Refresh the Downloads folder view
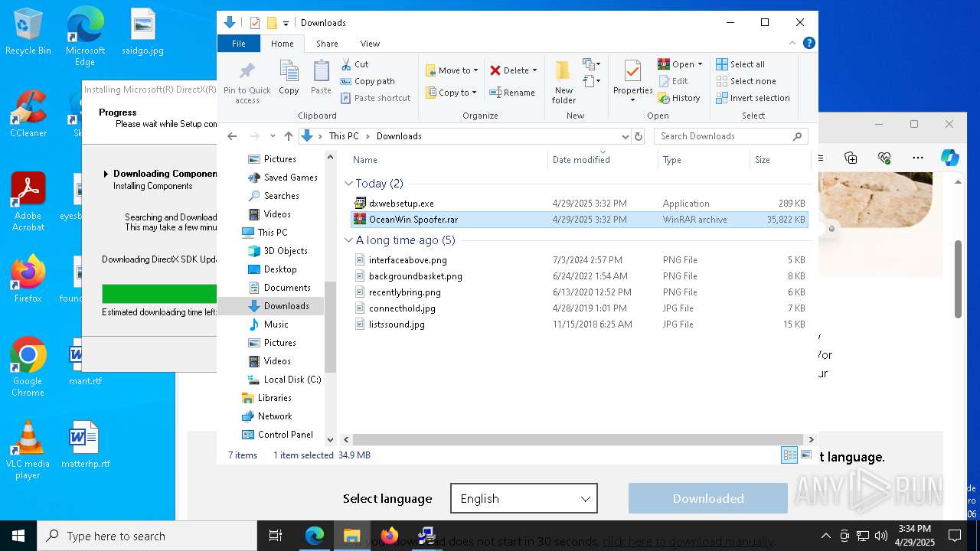This screenshot has width=980, height=551. pos(639,136)
